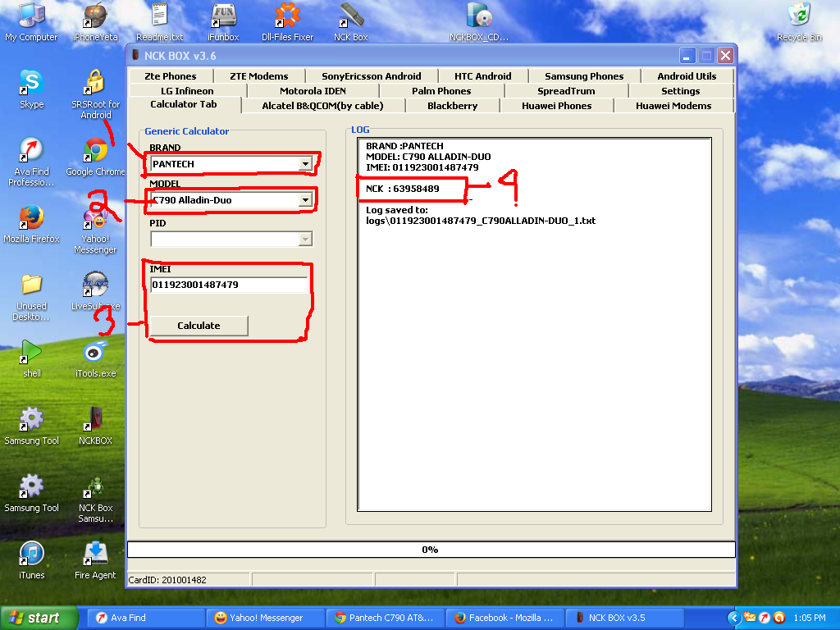Click the Windows start button
Viewport: 840px width, 630px height.
coord(39,618)
